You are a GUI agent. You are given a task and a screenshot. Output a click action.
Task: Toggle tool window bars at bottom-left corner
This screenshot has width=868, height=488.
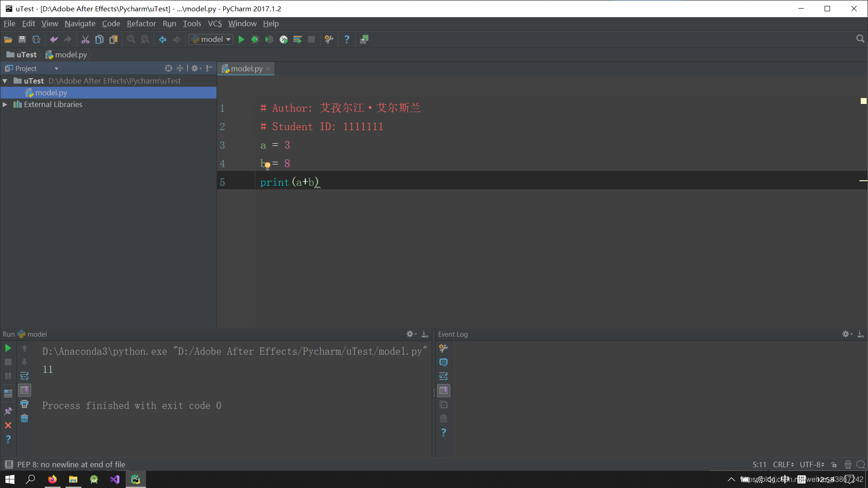point(9,464)
